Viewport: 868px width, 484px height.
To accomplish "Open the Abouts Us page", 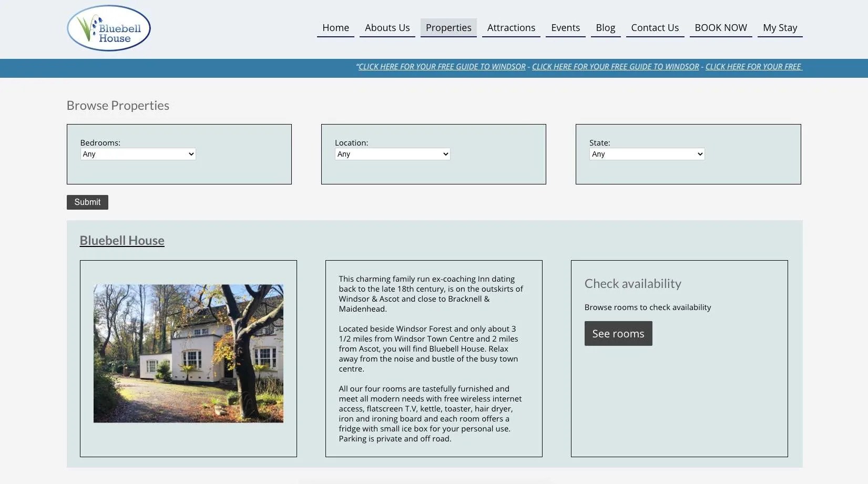I will [x=387, y=27].
